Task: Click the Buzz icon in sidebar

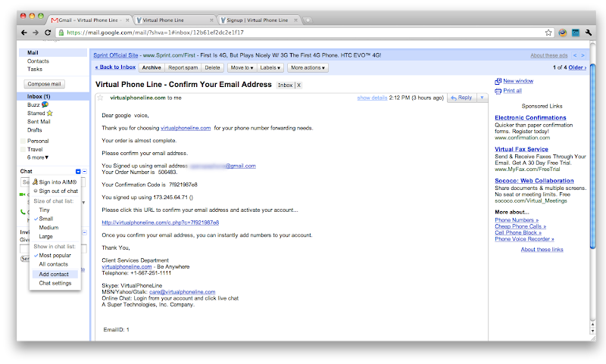Action: click(45, 104)
